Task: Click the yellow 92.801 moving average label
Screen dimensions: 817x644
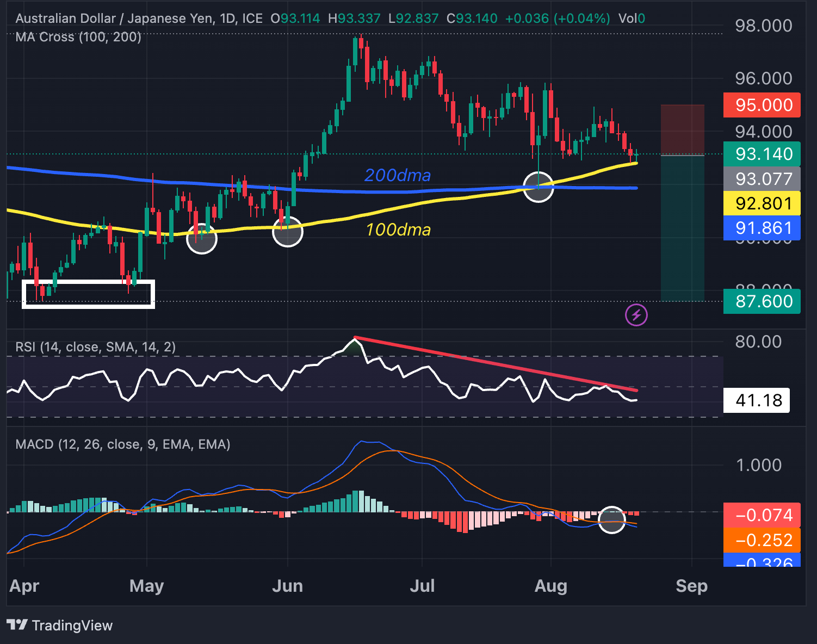Action: 761,203
